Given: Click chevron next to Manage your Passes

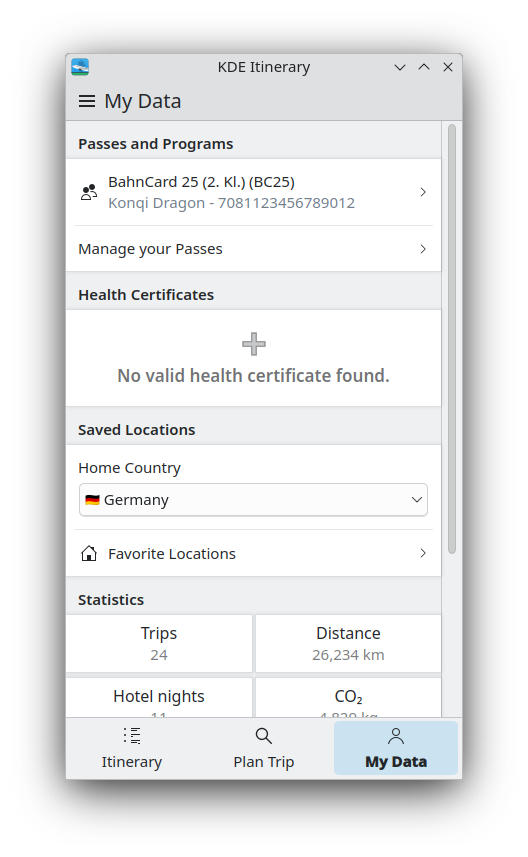Looking at the screenshot, I should pyautogui.click(x=423, y=249).
